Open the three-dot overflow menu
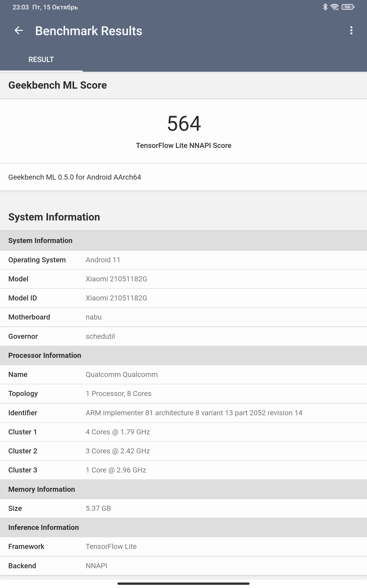The height and width of the screenshot is (588, 367). pos(351,30)
